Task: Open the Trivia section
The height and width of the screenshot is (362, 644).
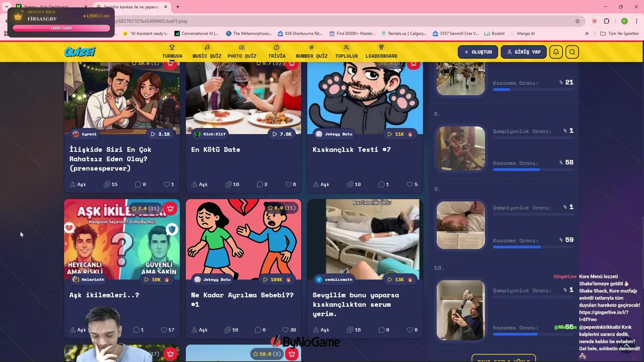Action: [x=277, y=52]
